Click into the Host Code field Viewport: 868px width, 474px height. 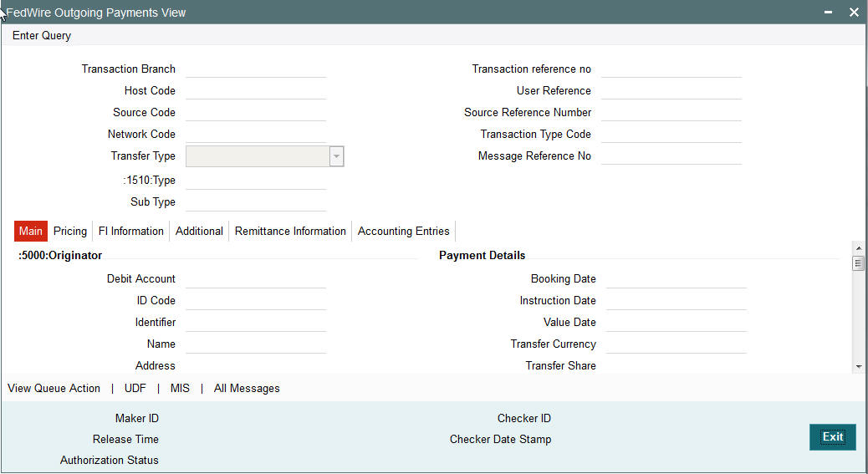[x=257, y=91]
